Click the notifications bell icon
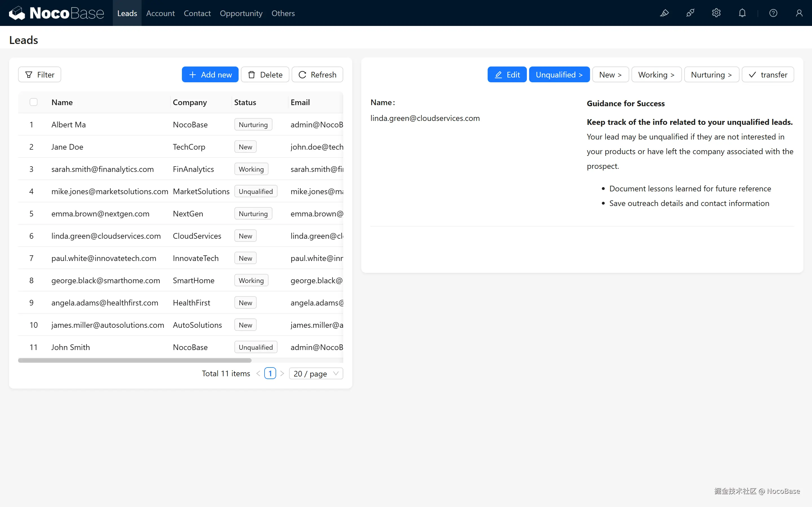Viewport: 812px width, 507px height. (742, 13)
